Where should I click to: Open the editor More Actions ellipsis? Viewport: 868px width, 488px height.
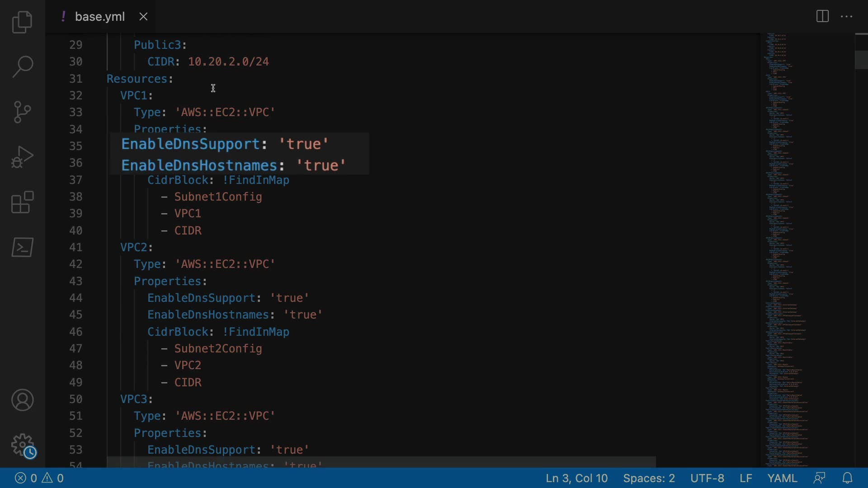[846, 17]
